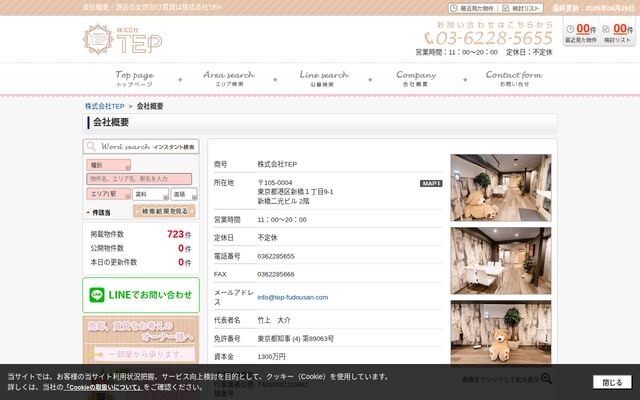Image resolution: width=640 pixels, height=400 pixels.
Task: Click the magnifier icon in Word search
Action: [x=91, y=147]
